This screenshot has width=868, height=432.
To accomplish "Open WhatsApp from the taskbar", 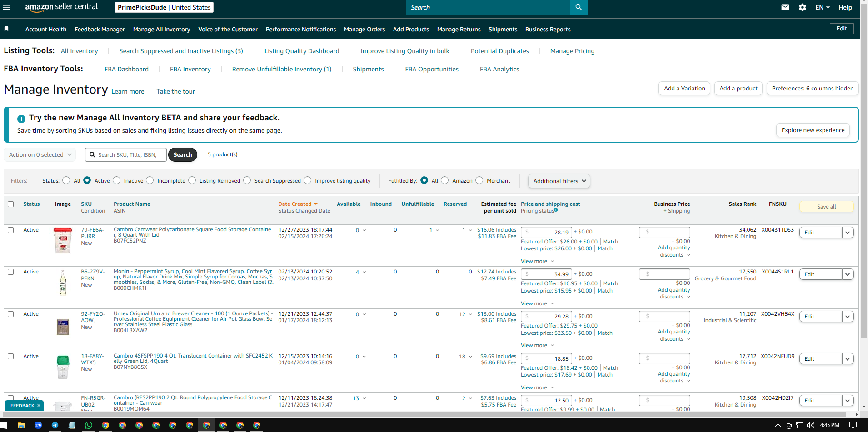I will pyautogui.click(x=89, y=425).
